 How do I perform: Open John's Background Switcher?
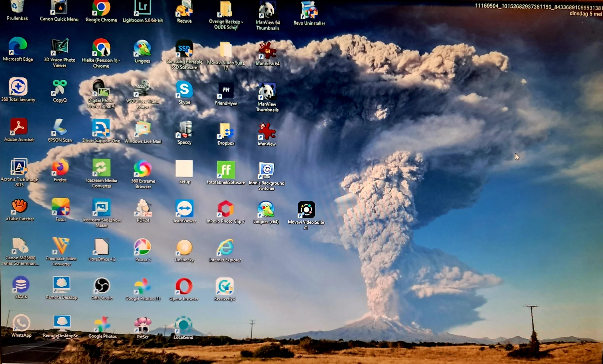coord(266,171)
